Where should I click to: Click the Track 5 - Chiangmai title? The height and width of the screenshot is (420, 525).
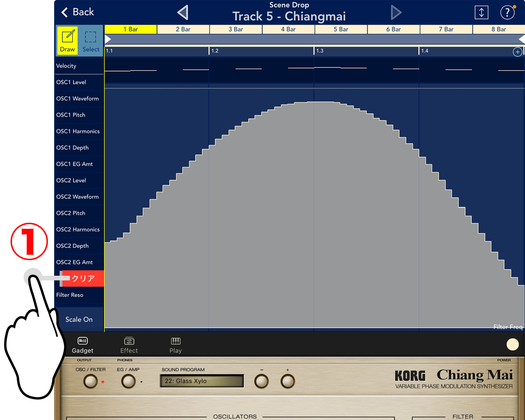pos(289,16)
